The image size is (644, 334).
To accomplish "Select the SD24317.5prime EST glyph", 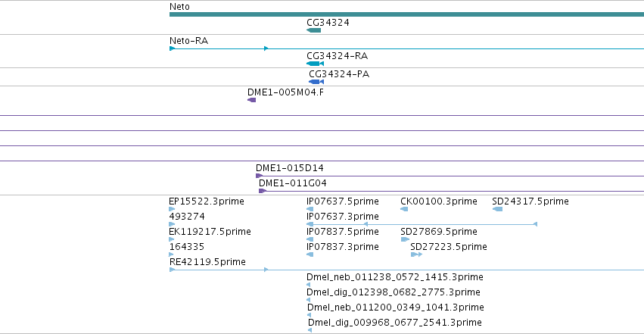I will point(497,209).
